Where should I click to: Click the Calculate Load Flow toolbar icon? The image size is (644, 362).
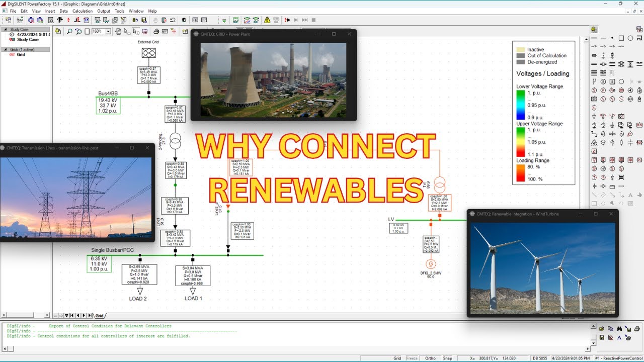[59, 20]
